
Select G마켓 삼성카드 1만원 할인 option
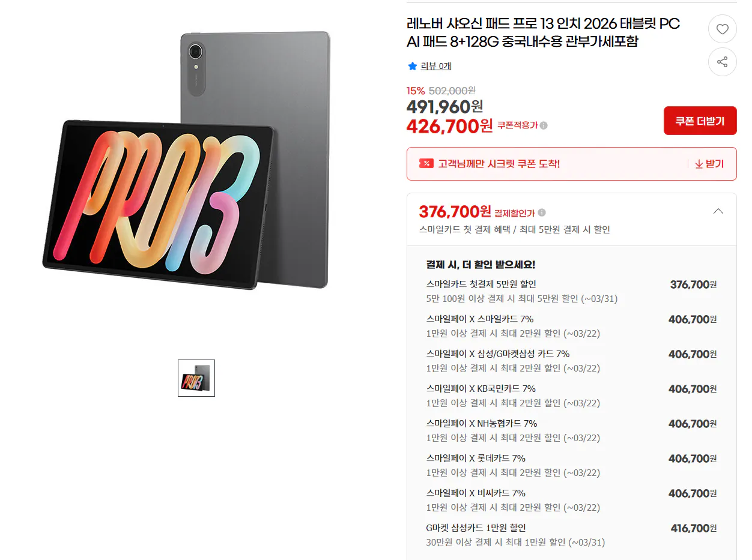pos(571,535)
